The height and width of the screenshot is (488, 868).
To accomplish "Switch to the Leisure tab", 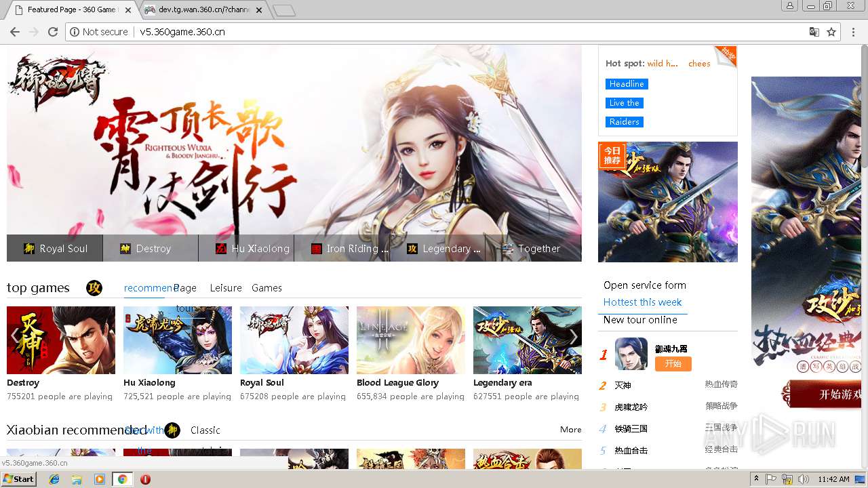I will click(226, 288).
